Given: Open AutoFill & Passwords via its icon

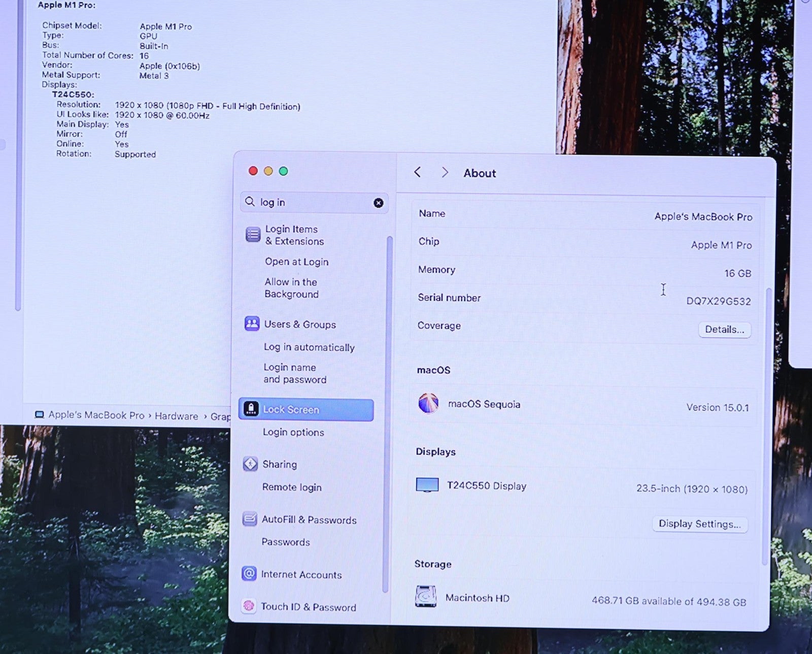Looking at the screenshot, I should pyautogui.click(x=250, y=519).
